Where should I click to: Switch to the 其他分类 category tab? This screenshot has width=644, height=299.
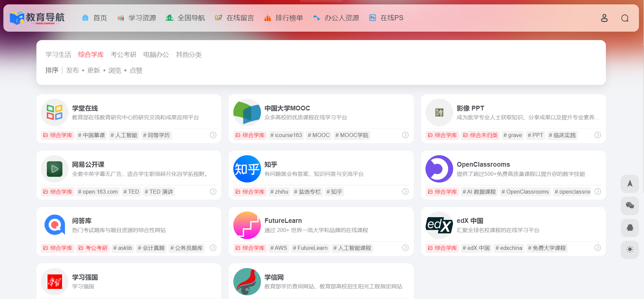(x=189, y=55)
